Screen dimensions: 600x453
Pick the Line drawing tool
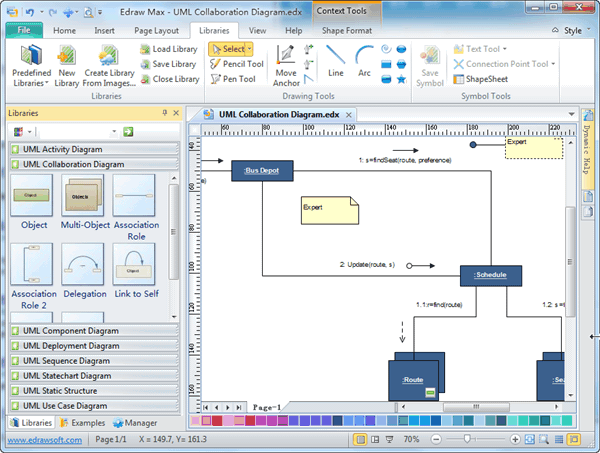click(336, 60)
